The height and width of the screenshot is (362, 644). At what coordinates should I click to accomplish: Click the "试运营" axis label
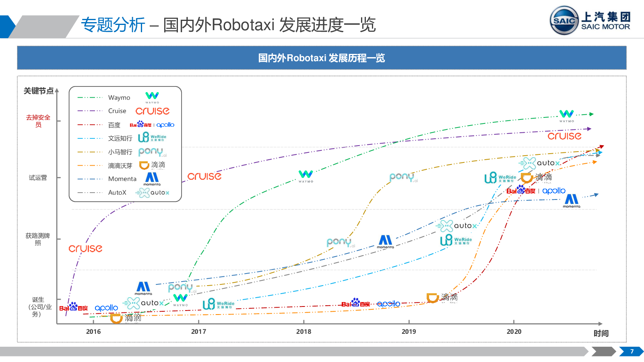pos(38,178)
